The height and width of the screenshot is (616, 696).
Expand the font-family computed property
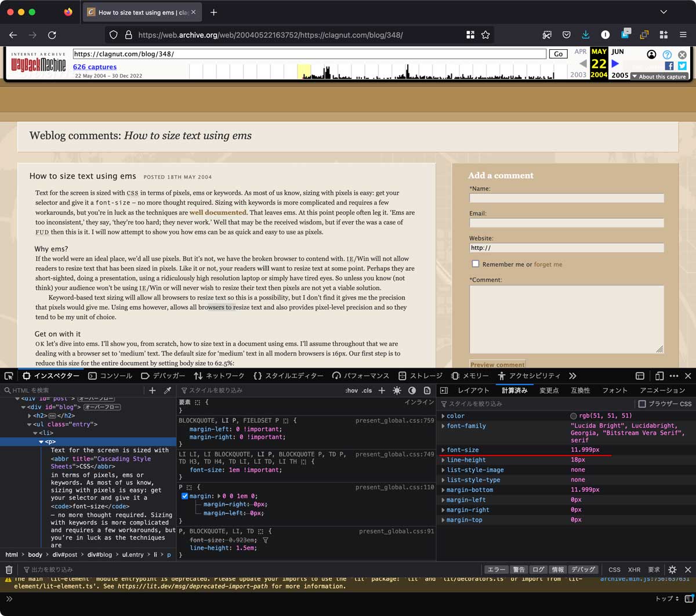tap(444, 426)
